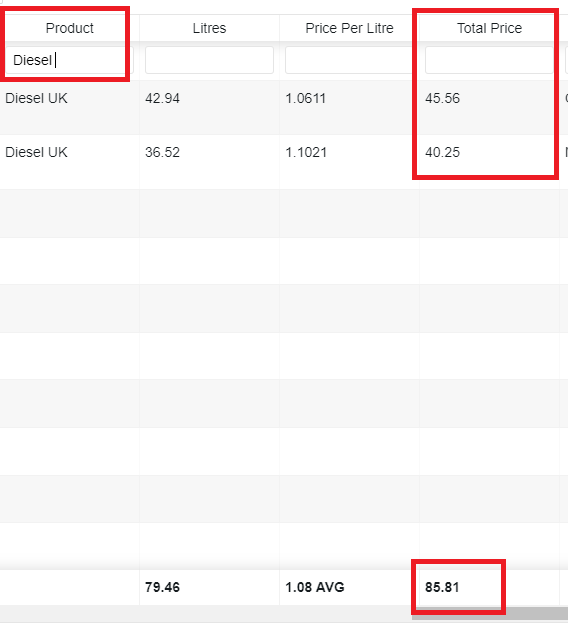Sort by Price Per Litre header
Image resolution: width=568 pixels, height=623 pixels.
(349, 28)
